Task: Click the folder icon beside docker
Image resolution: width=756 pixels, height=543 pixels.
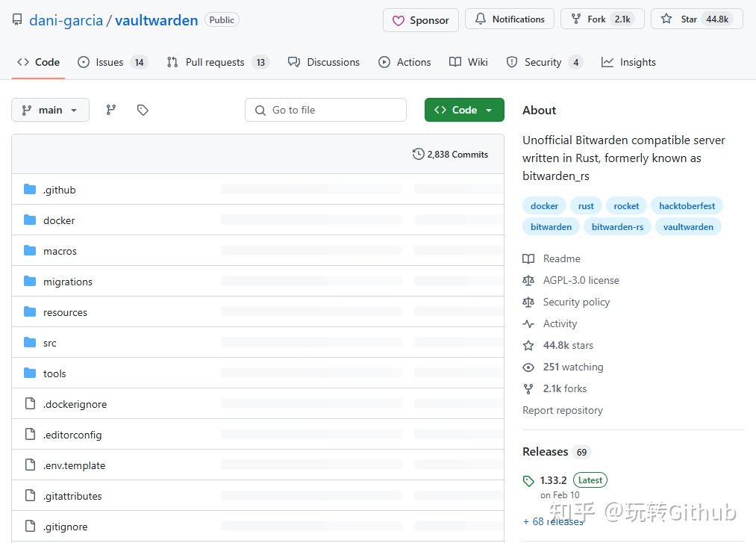Action: [x=30, y=220]
